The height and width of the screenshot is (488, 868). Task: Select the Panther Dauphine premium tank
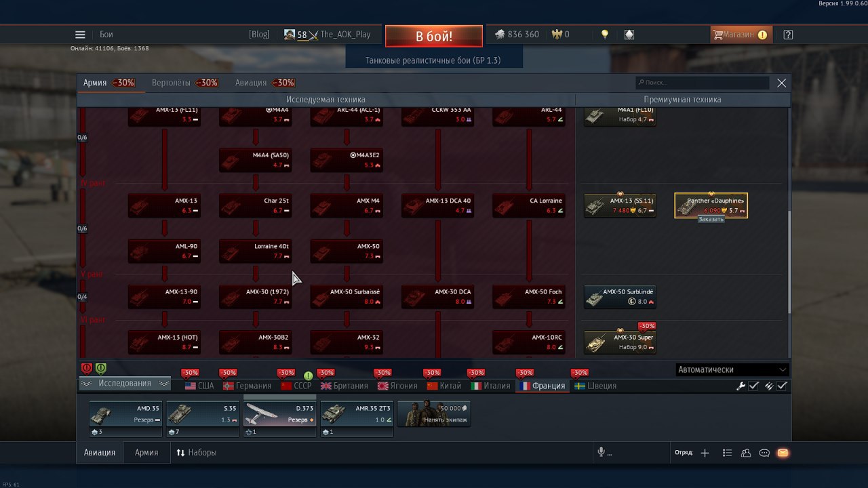(711, 205)
